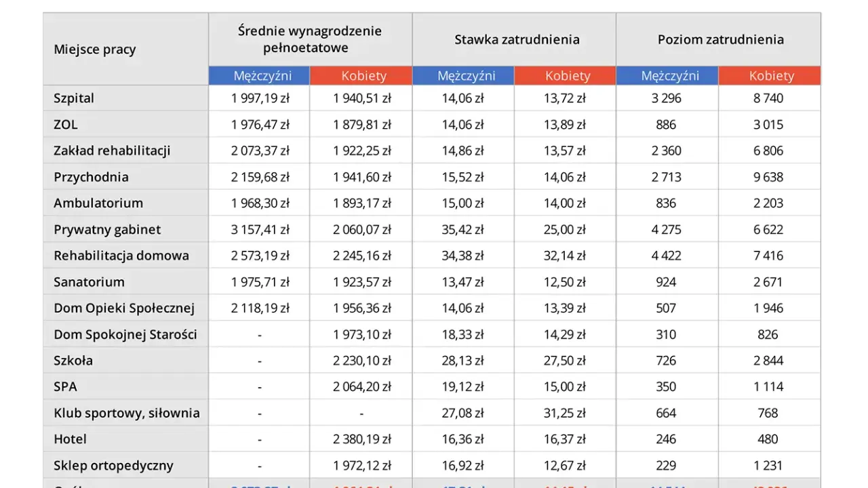Image resolution: width=868 pixels, height=488 pixels.
Task: Click the 'SPA' row label
Action: pos(65,387)
